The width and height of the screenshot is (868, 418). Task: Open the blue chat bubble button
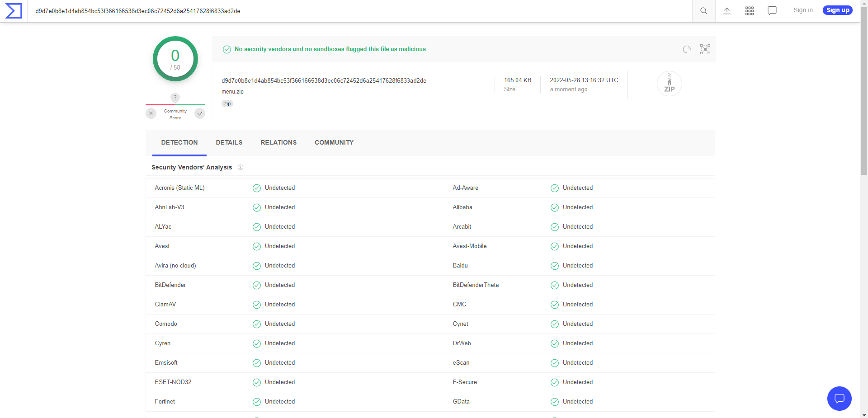click(840, 399)
